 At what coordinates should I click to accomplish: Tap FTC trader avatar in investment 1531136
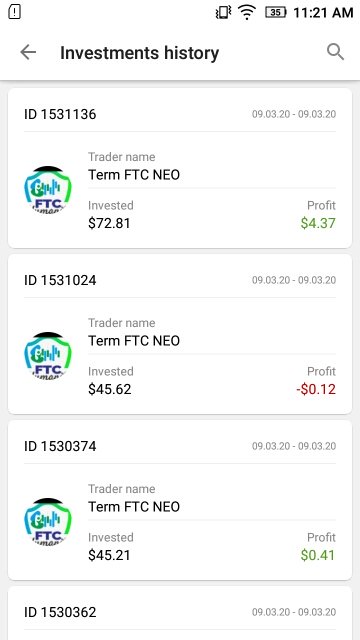[x=48, y=190]
